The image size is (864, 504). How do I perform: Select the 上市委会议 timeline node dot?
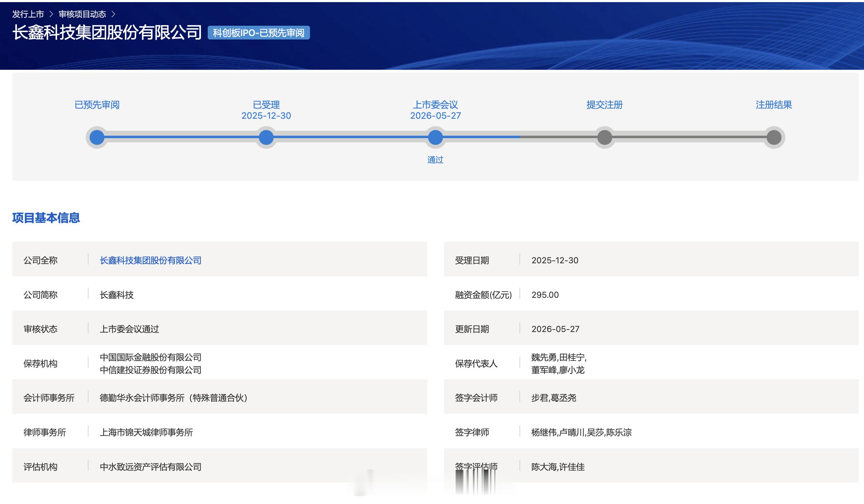pos(436,137)
